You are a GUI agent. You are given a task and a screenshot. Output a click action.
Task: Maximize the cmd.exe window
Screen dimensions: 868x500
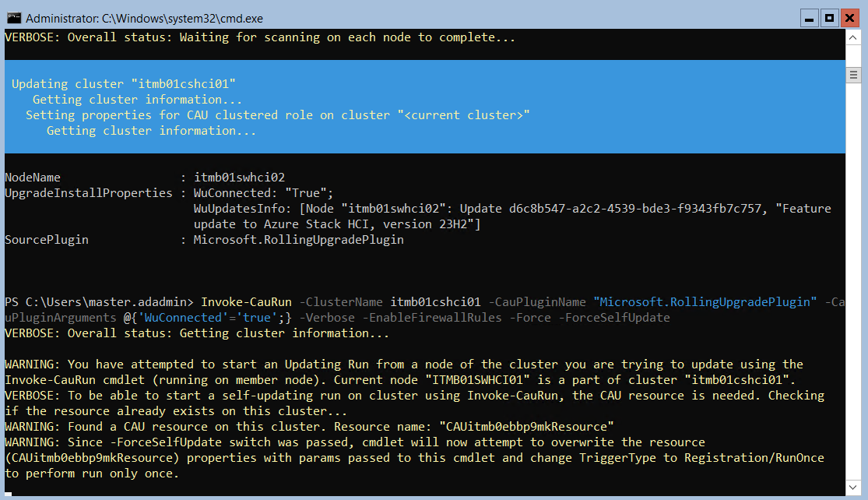[829, 18]
